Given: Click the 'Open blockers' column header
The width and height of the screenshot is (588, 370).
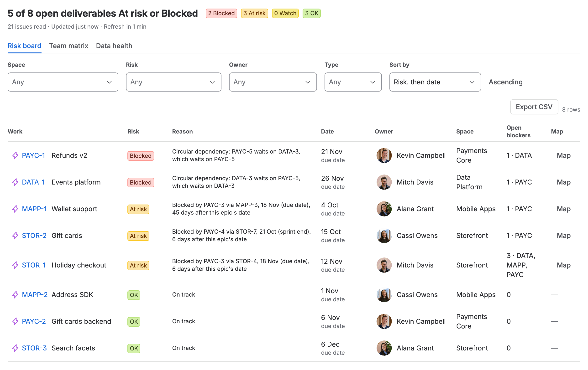Looking at the screenshot, I should (518, 131).
